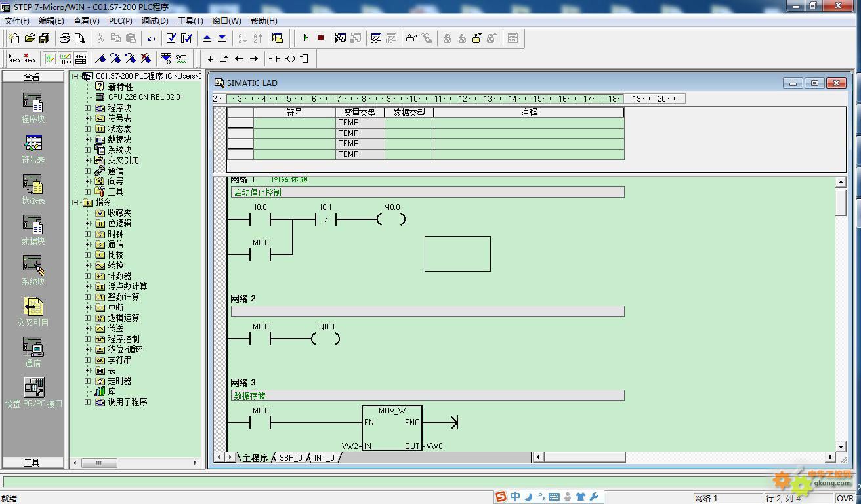Expand the 调用子程序 folder
The image size is (861, 504).
click(88, 402)
